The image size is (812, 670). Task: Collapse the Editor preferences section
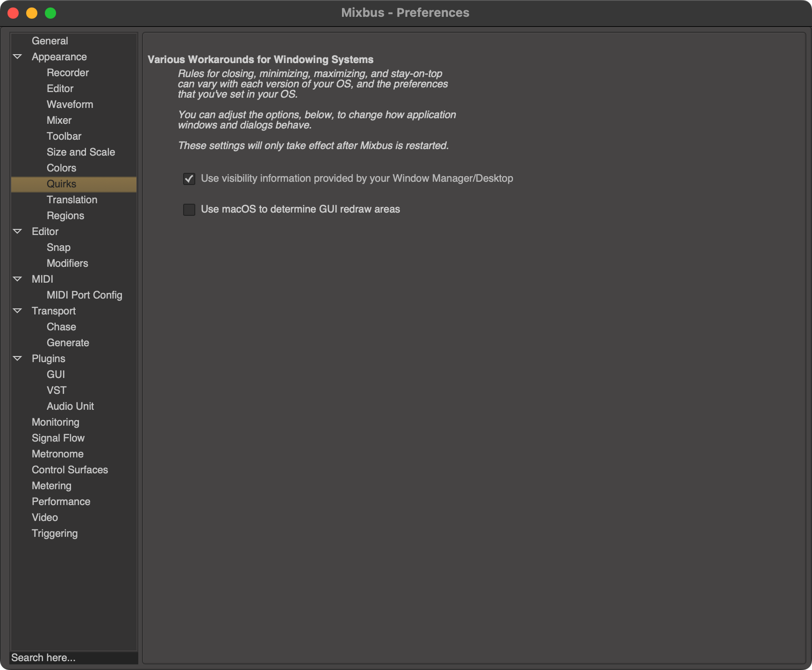tap(18, 231)
